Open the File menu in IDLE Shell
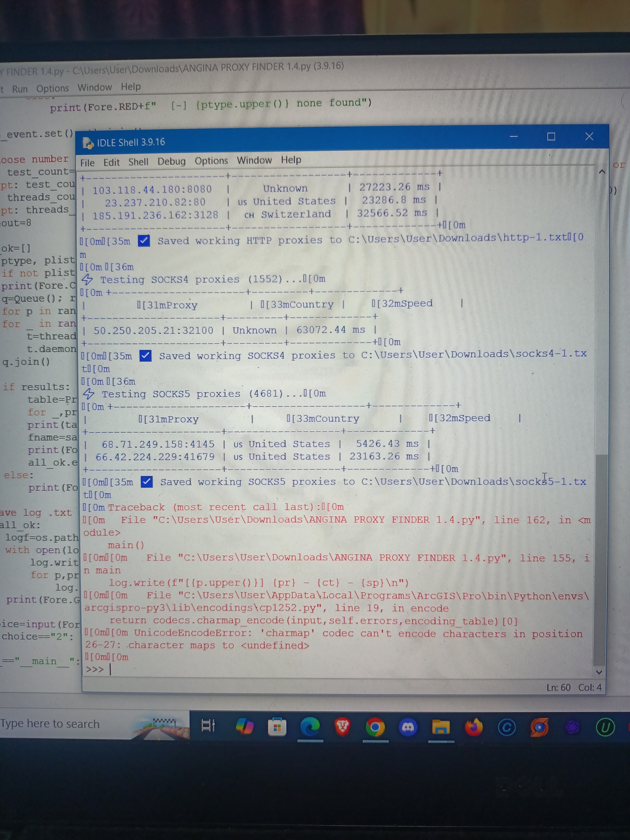 87,163
